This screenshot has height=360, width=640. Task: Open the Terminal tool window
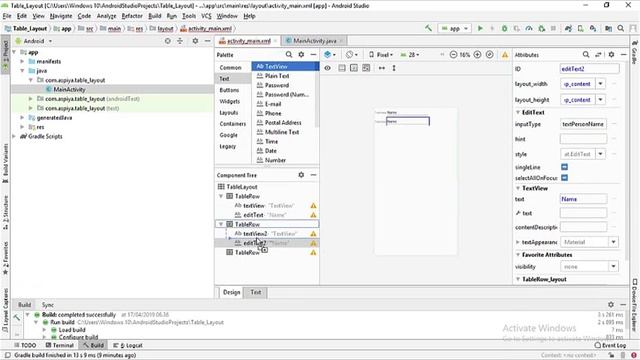(x=60, y=345)
